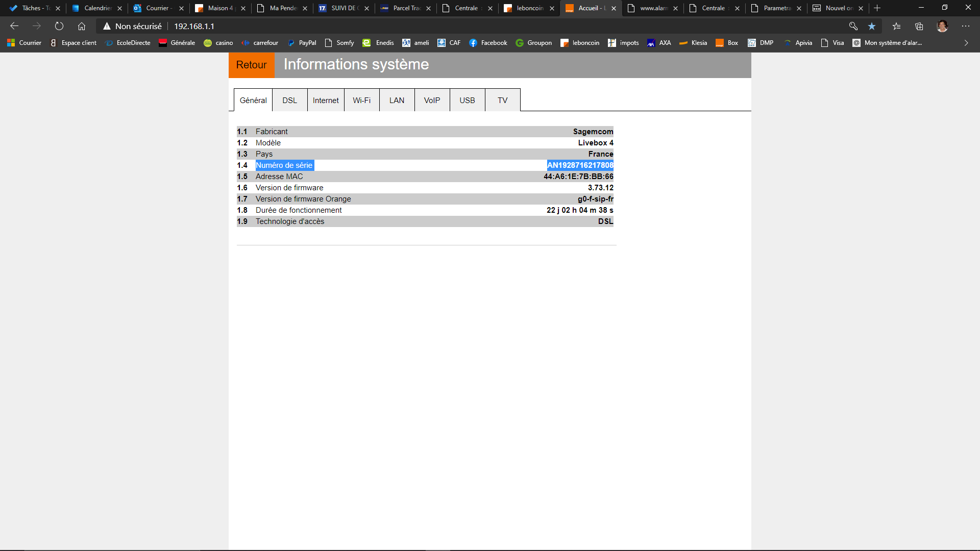Click the profile avatar icon
This screenshot has height=551, width=980.
point(942,26)
